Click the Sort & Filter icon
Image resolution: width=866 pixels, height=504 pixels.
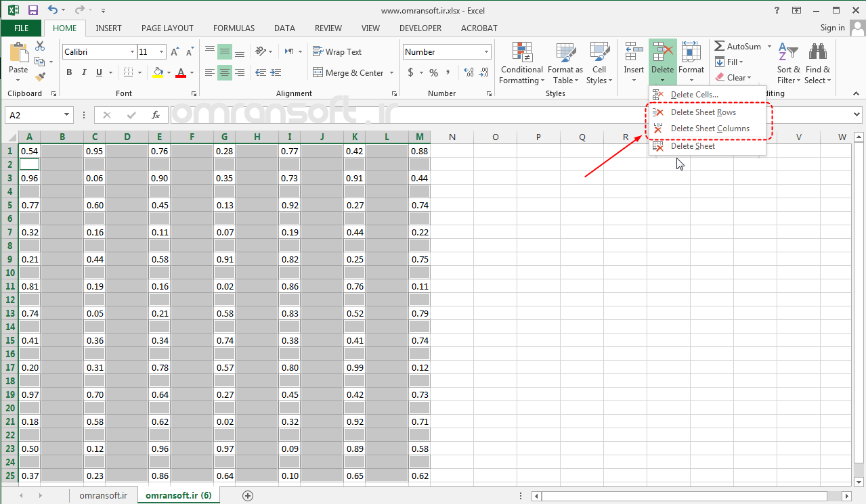click(x=788, y=53)
